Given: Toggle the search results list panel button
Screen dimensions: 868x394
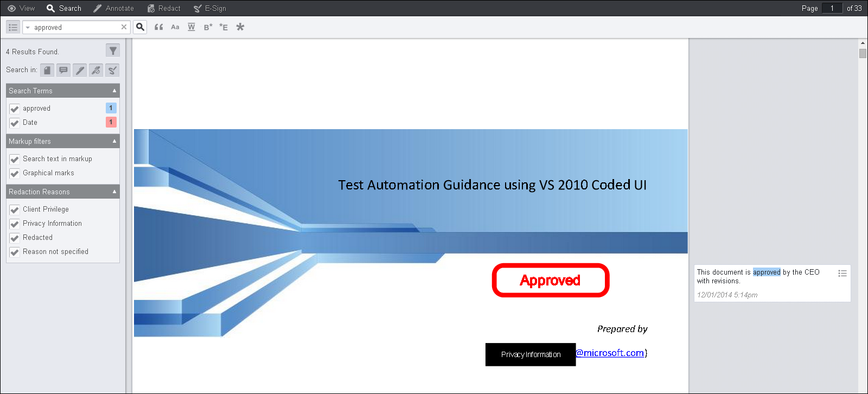Looking at the screenshot, I should click(x=13, y=27).
